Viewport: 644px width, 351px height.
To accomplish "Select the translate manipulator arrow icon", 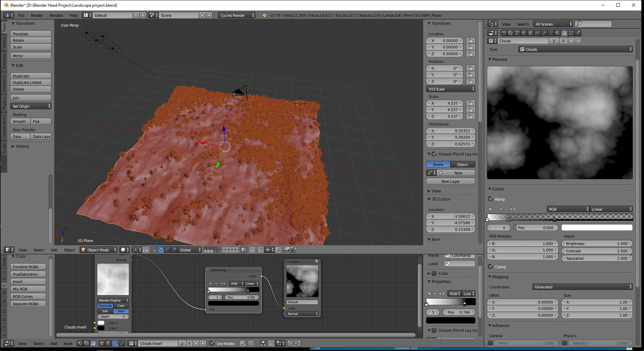I will [160, 250].
